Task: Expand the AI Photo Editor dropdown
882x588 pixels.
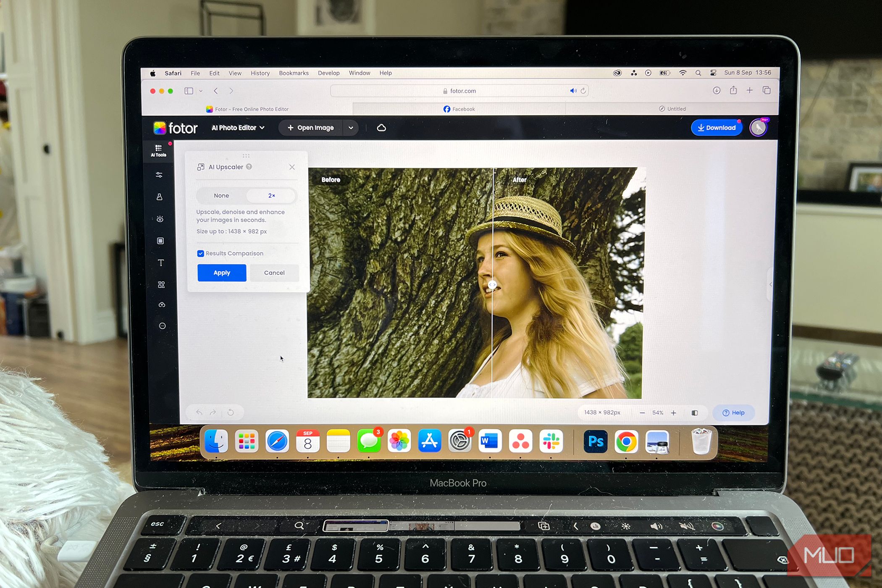Action: pos(238,128)
